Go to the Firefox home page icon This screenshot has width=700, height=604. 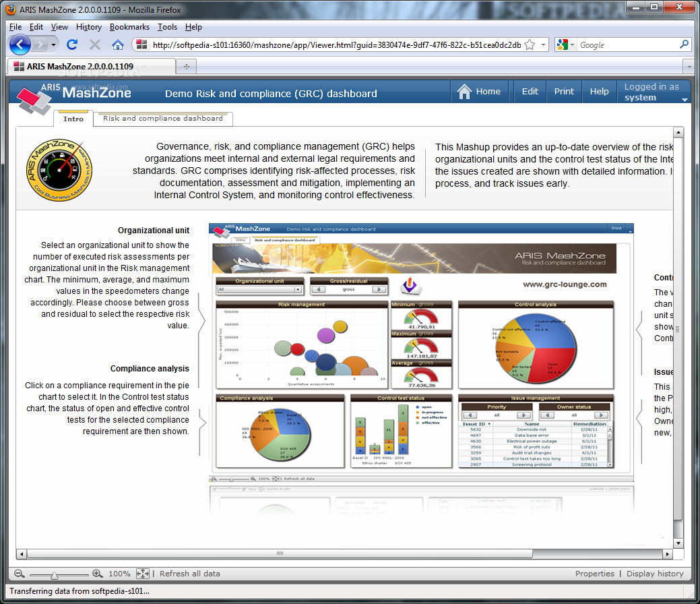pos(117,44)
